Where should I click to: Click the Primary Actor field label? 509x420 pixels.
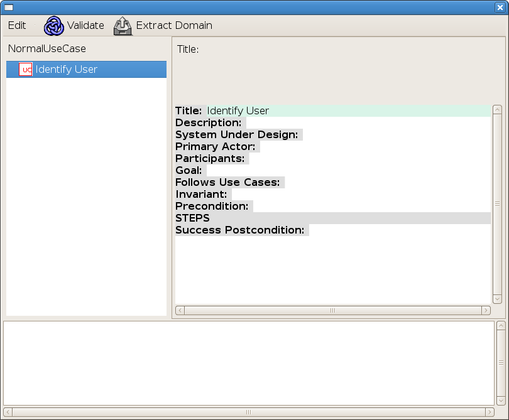point(215,147)
